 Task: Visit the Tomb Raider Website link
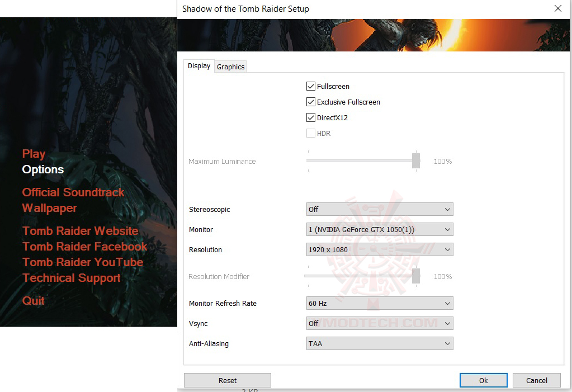(81, 231)
